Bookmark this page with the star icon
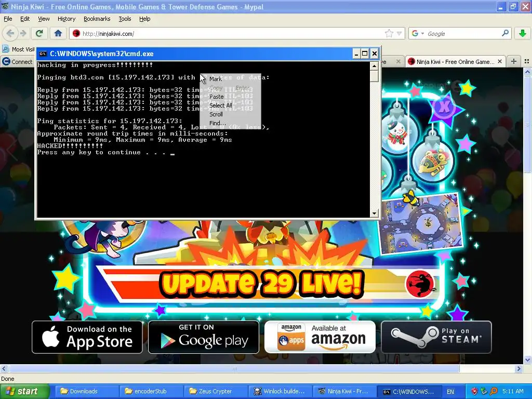 tap(389, 33)
